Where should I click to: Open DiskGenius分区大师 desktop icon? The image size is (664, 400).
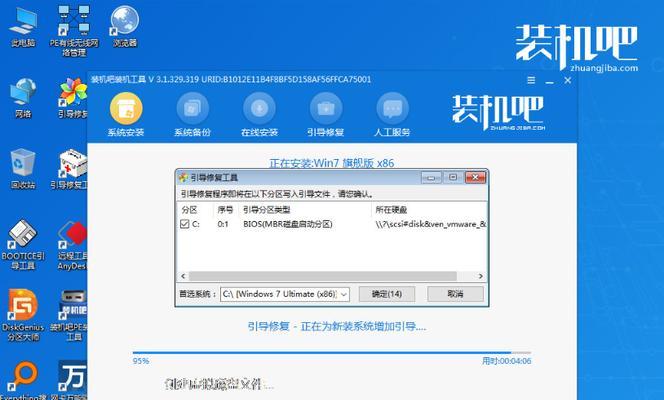click(23, 315)
